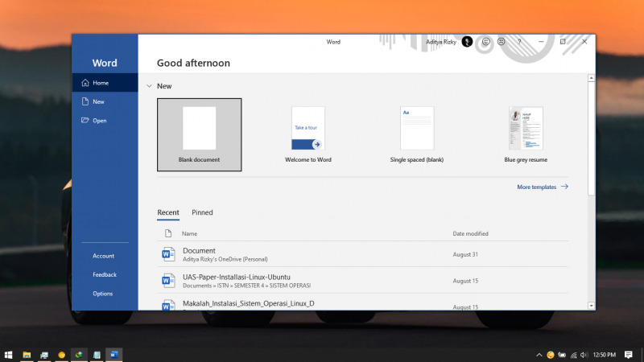Open the Wi-Fi network tray icon
Viewport: 644px width, 362px height.
[573, 355]
